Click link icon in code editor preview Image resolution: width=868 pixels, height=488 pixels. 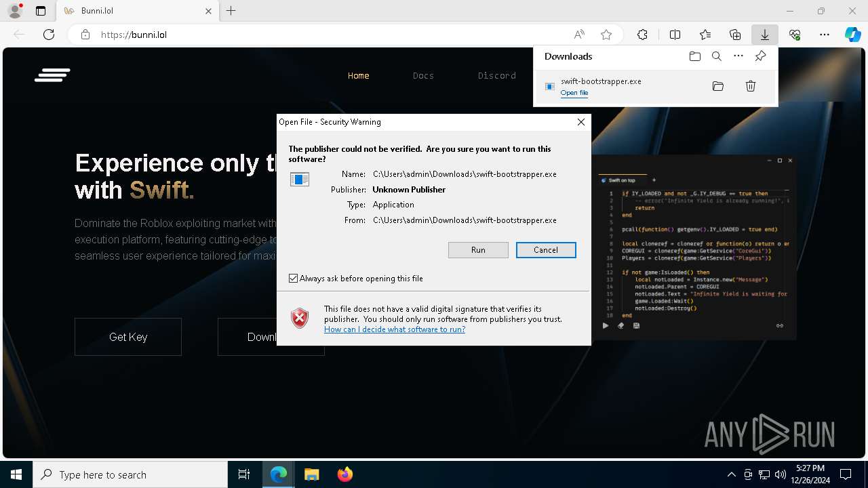pyautogui.click(x=780, y=326)
